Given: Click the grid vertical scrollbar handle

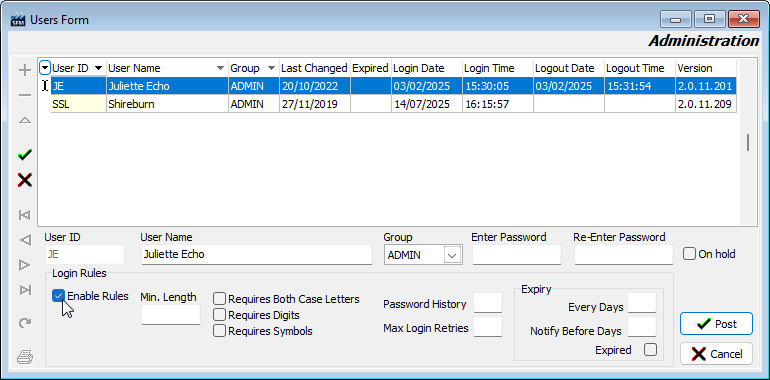Looking at the screenshot, I should 748,142.
